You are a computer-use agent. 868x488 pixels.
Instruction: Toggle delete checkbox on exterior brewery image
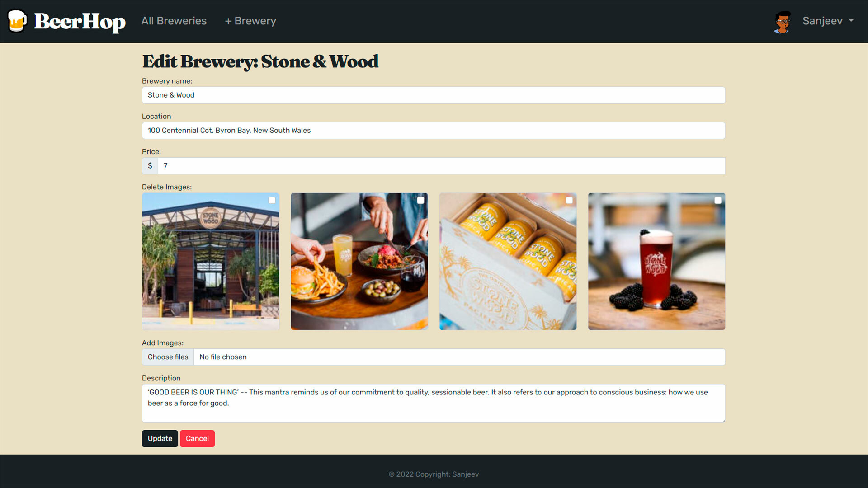point(272,200)
